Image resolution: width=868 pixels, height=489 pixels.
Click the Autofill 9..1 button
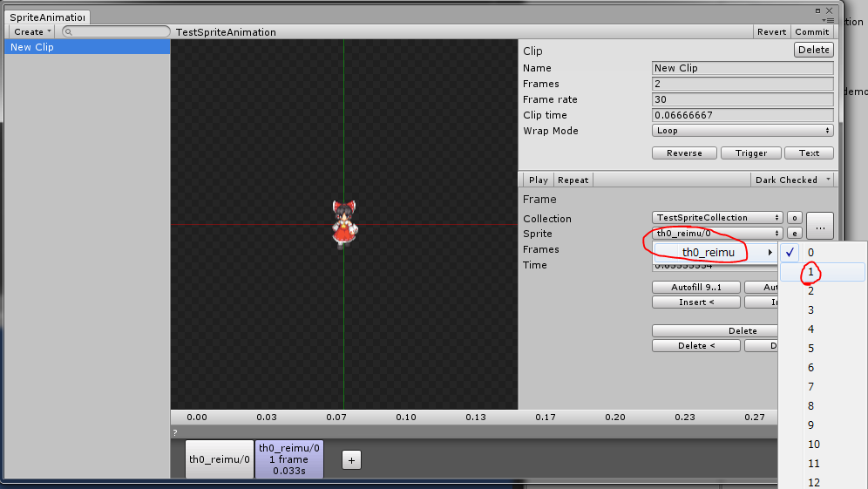pos(695,288)
